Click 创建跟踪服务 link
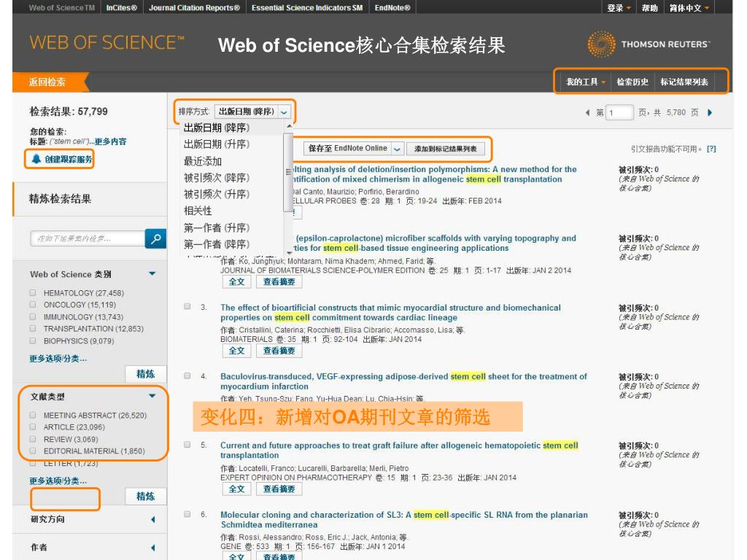 [x=68, y=159]
